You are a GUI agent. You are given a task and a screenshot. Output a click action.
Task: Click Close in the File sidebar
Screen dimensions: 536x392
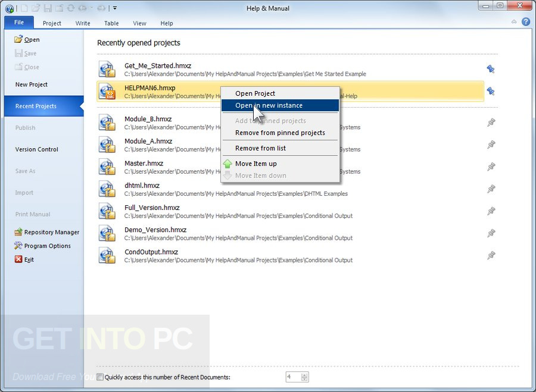pyautogui.click(x=27, y=67)
